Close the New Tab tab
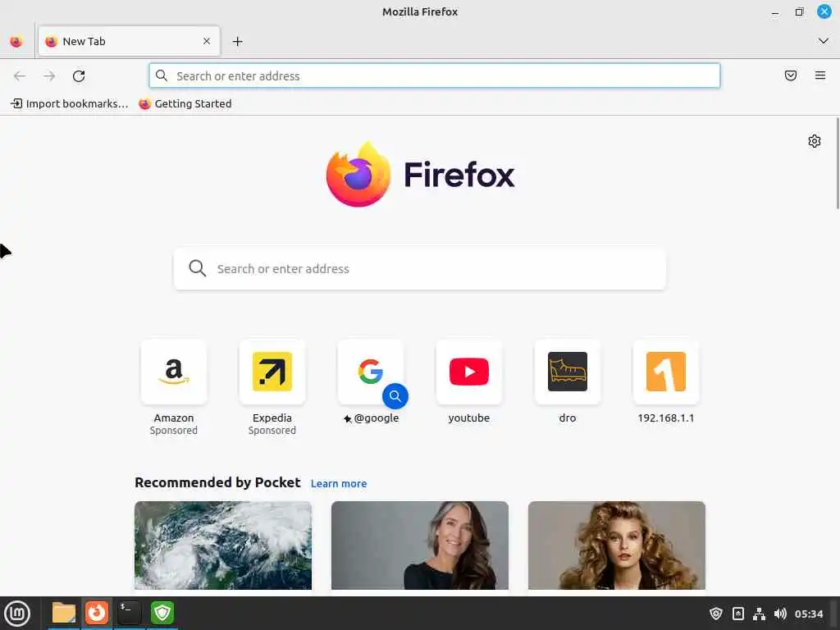Viewport: 840px width, 630px height. click(x=207, y=41)
